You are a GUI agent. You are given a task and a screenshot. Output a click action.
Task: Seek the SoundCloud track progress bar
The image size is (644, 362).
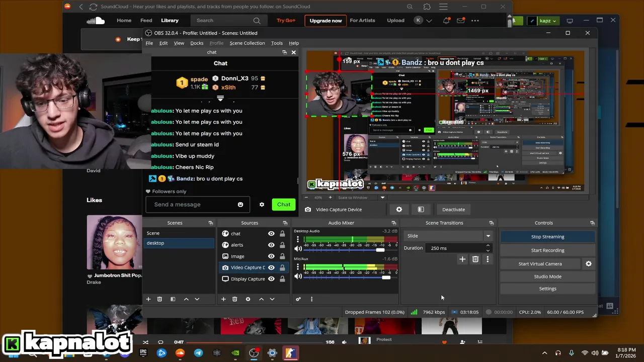click(254, 342)
